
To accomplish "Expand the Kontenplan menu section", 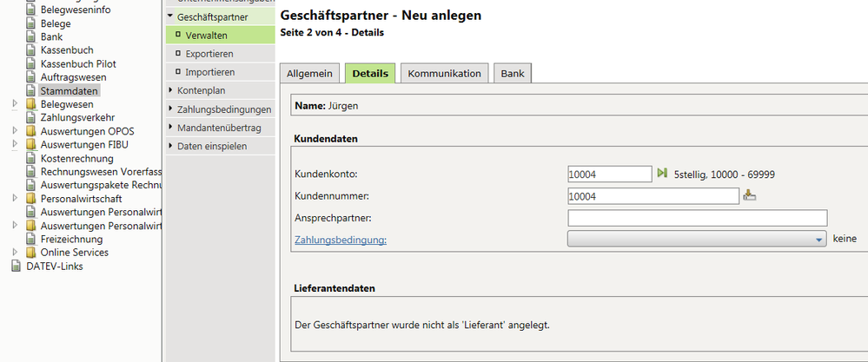I will [170, 89].
